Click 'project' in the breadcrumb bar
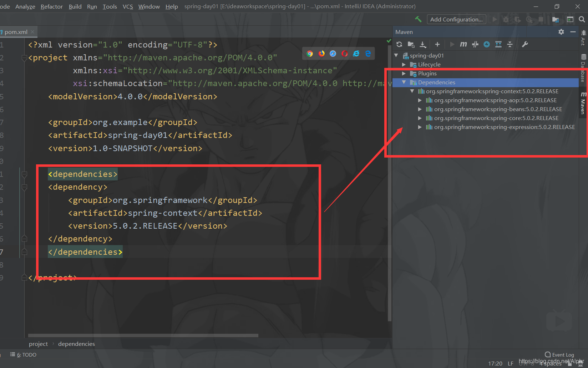 (x=38, y=344)
